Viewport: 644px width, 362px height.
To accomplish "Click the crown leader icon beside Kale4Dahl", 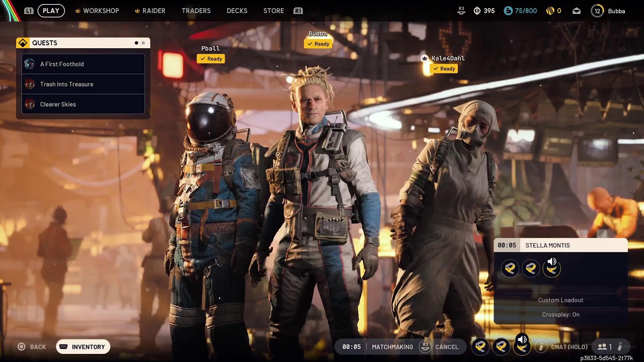I will pyautogui.click(x=425, y=58).
